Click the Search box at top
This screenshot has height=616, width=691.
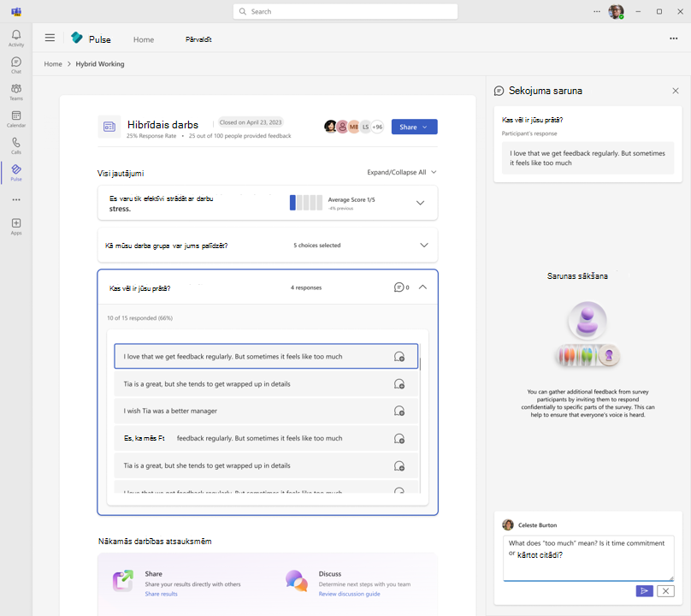[x=345, y=11]
